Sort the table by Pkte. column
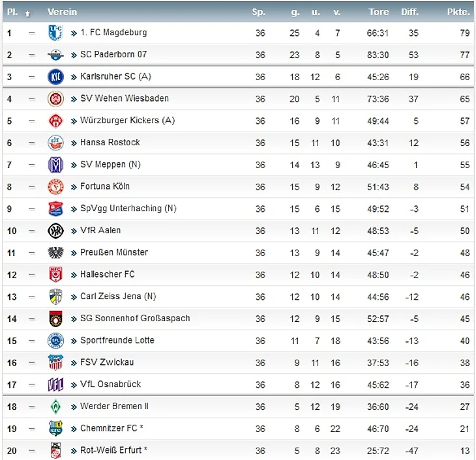 pos(458,12)
